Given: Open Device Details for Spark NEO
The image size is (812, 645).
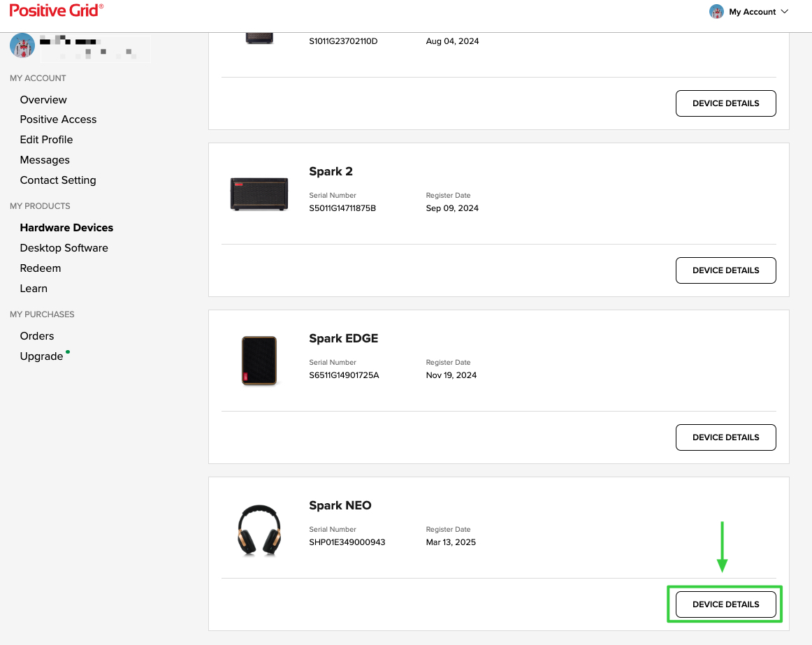Looking at the screenshot, I should pyautogui.click(x=725, y=604).
